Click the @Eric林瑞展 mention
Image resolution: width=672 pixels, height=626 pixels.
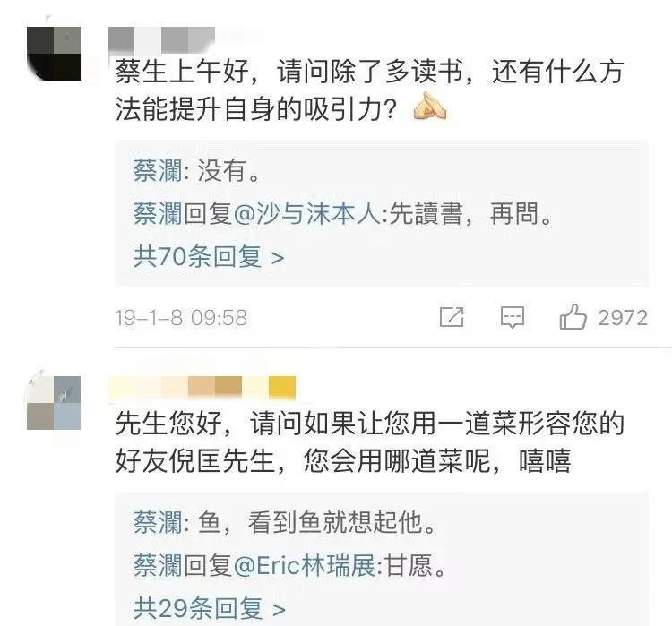pos(306,565)
